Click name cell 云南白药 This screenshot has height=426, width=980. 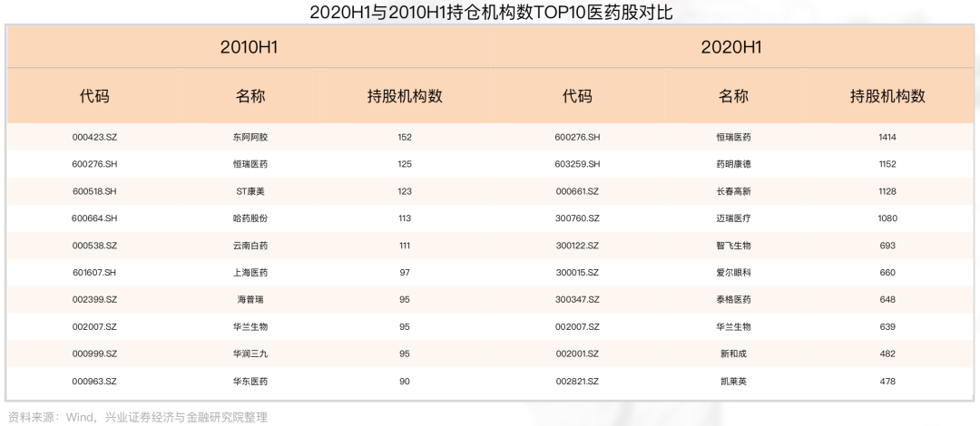click(x=250, y=246)
